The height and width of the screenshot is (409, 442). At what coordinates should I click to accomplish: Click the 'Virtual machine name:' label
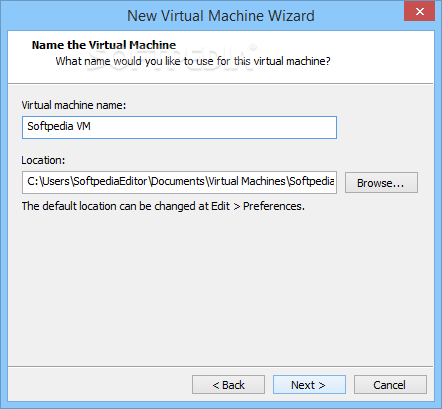74,105
